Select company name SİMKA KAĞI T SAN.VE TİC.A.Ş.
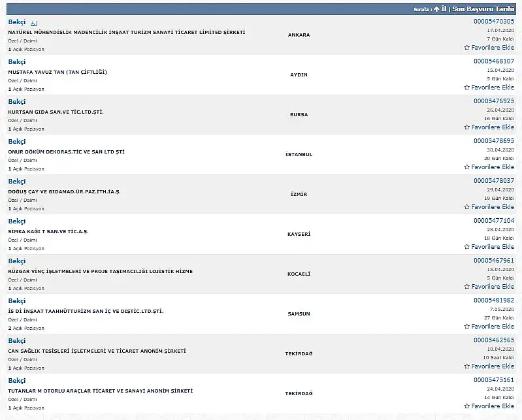 click(48, 232)
